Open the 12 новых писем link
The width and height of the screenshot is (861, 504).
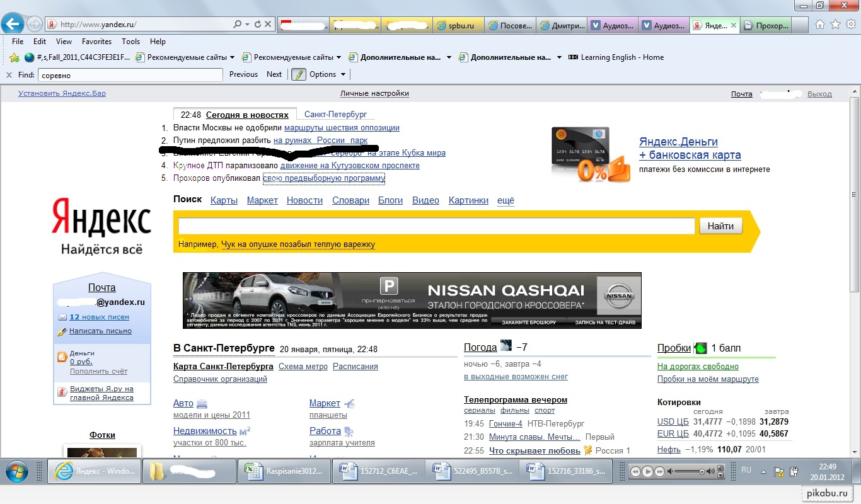tap(99, 318)
